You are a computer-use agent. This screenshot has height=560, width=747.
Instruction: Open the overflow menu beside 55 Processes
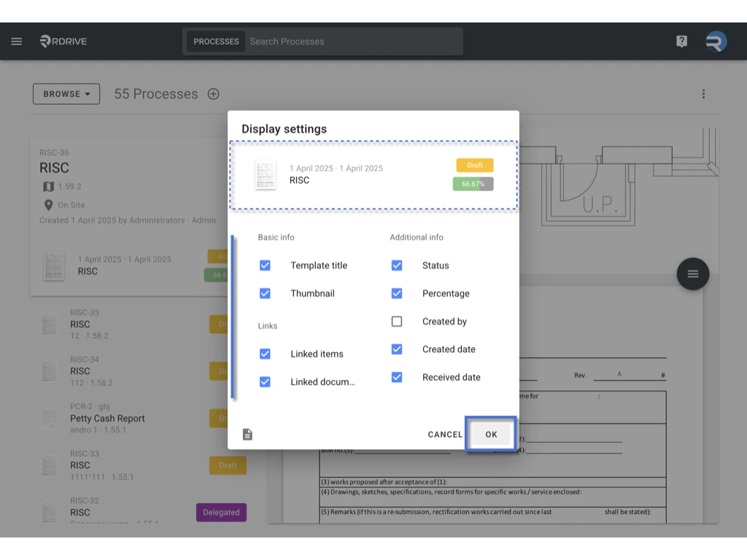[x=703, y=93]
